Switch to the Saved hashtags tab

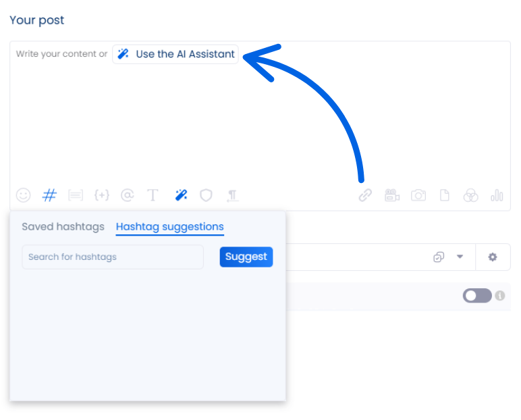pyautogui.click(x=63, y=227)
